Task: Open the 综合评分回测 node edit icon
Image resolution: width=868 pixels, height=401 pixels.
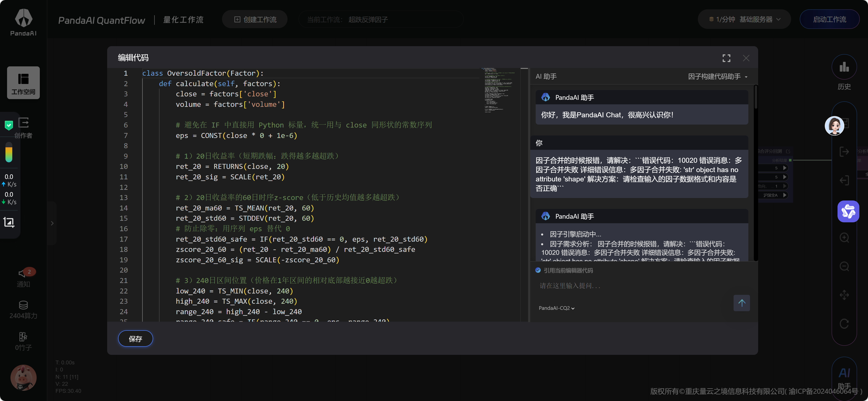Action: (x=788, y=151)
